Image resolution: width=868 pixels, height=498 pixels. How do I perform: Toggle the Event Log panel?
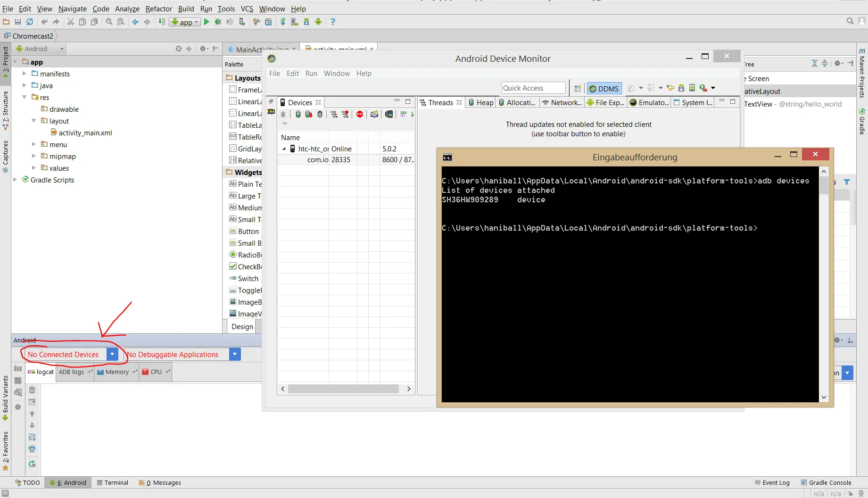coord(772,482)
